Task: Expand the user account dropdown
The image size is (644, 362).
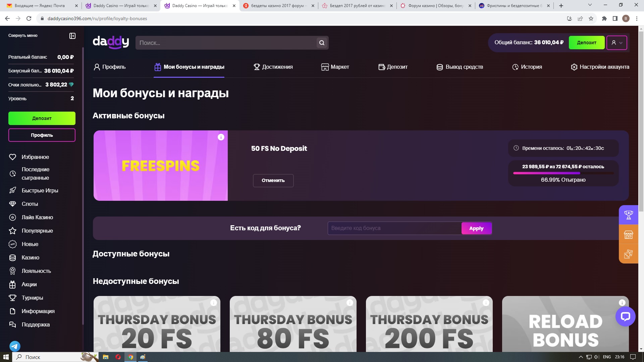Action: 617,43
